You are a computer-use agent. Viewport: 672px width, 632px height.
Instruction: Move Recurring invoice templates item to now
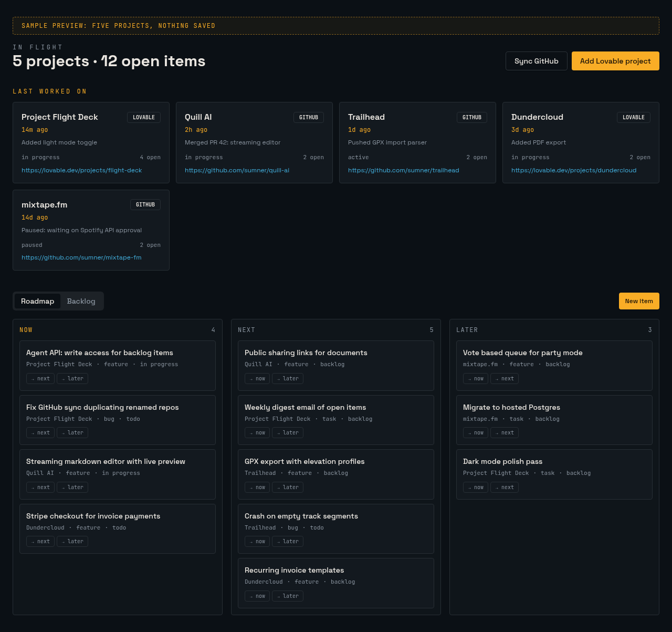257,596
